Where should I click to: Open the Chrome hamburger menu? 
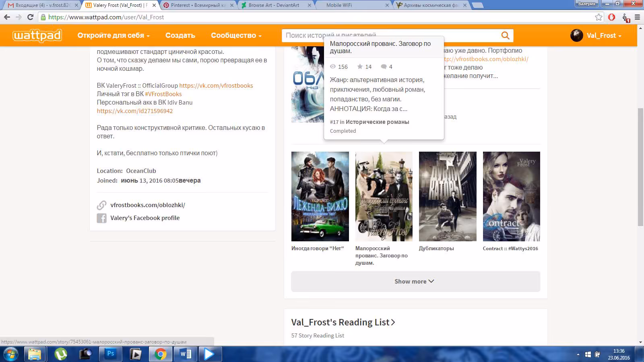click(x=637, y=17)
